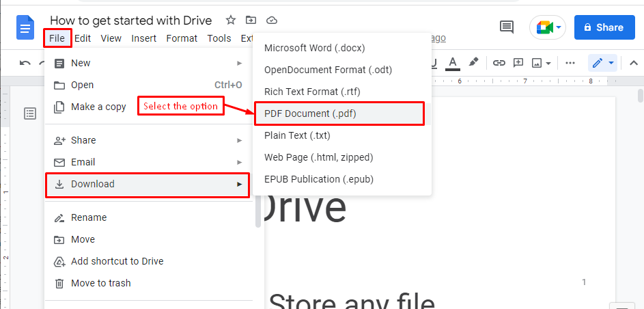
Task: Click the move to folder icon
Action: point(251,20)
